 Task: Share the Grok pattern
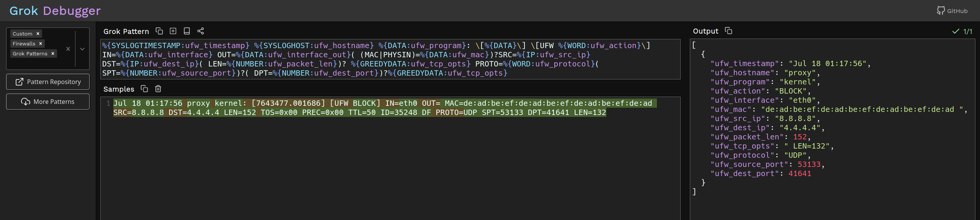[x=201, y=31]
